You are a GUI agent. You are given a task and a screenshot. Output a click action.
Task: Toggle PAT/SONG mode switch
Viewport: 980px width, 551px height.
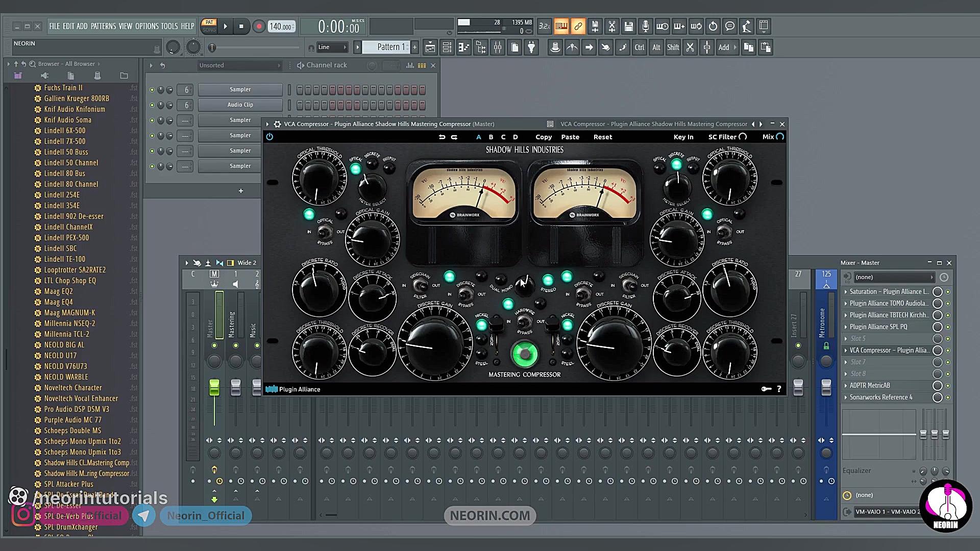(209, 26)
